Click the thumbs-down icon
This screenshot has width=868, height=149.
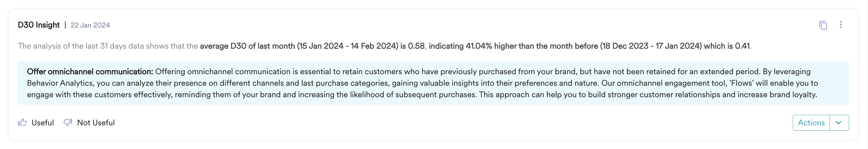68,122
